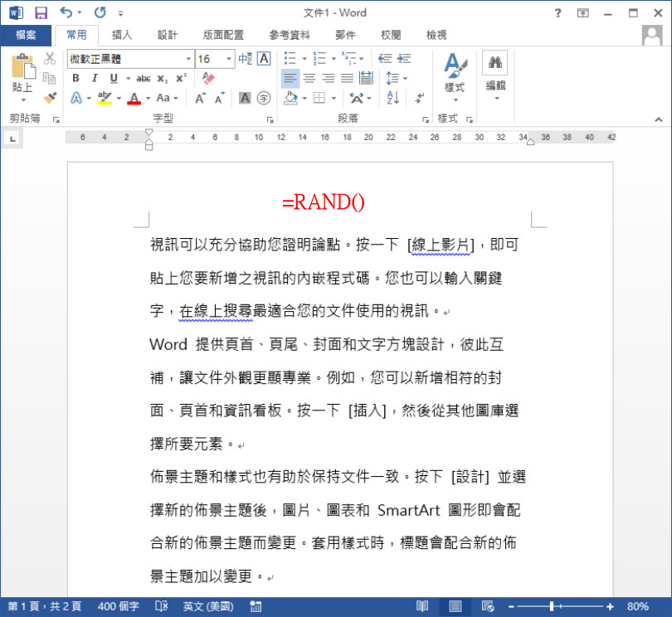Apply strikethrough with the abc icon
The image size is (672, 617).
click(143, 78)
